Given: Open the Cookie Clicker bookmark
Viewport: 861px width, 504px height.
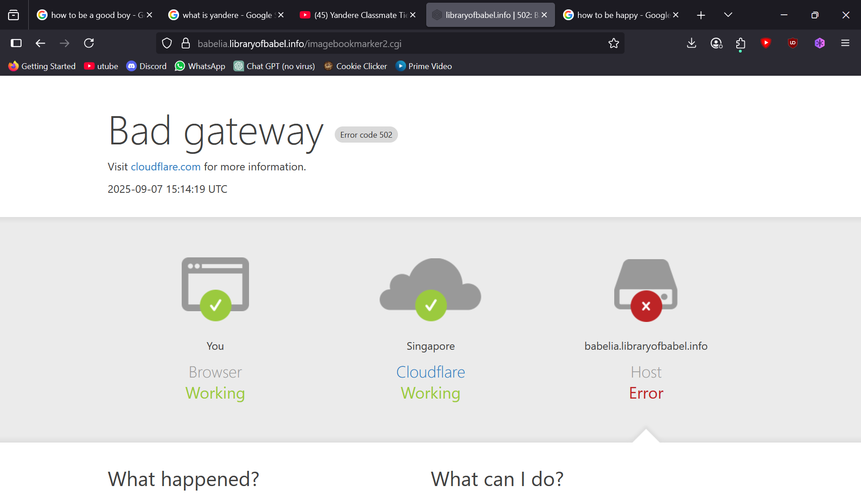Looking at the screenshot, I should tap(356, 66).
